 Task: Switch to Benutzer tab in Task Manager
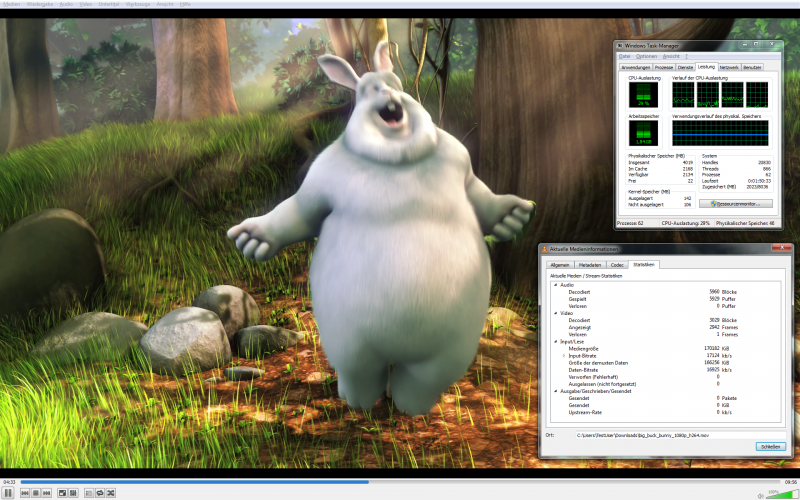click(752, 67)
